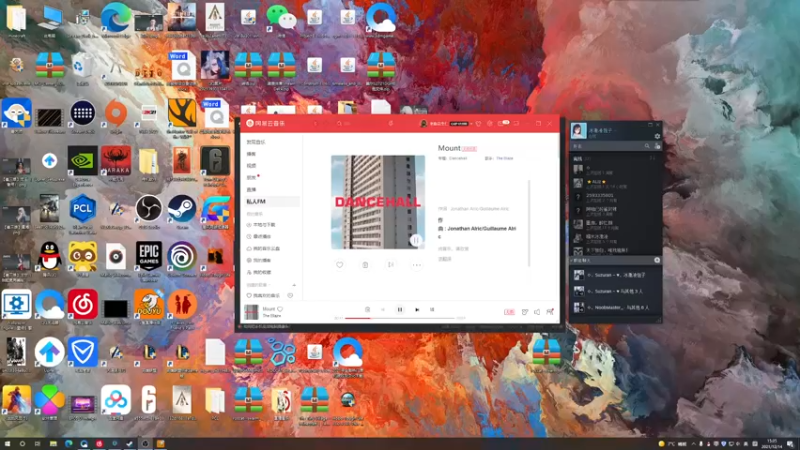Expand the account dropdown caret beside the VIP badge

(471, 124)
